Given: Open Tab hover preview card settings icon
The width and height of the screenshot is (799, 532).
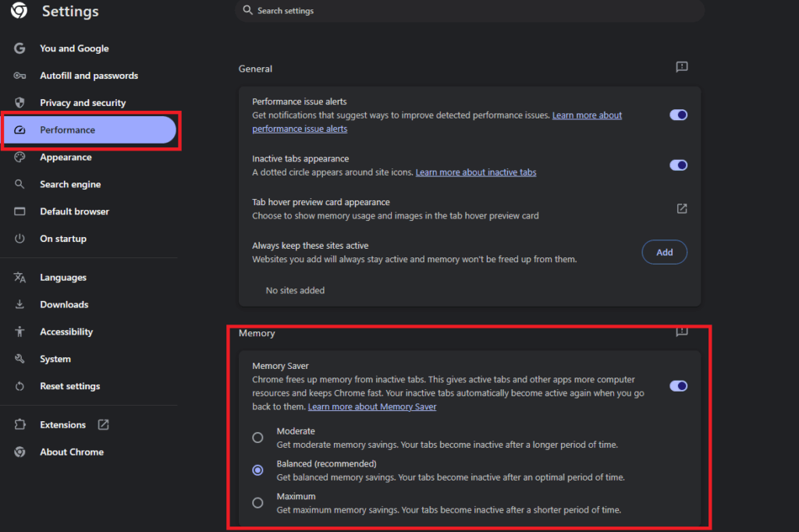Looking at the screenshot, I should pyautogui.click(x=681, y=208).
